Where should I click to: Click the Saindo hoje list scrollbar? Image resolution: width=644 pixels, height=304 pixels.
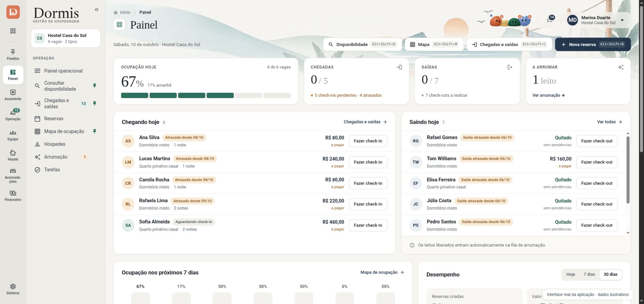point(628,170)
